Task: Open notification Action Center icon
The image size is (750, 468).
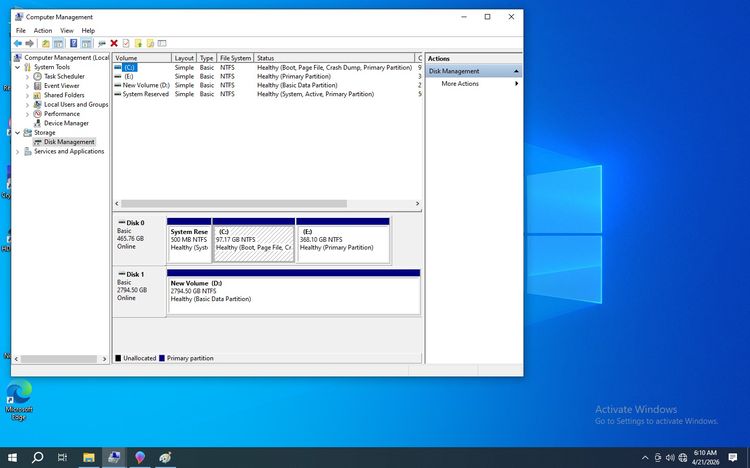Action: pyautogui.click(x=732, y=457)
